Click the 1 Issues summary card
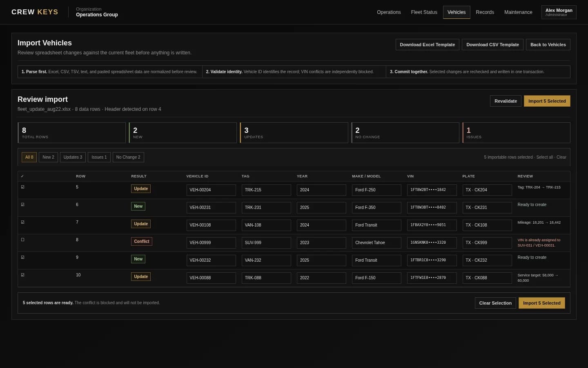The width and height of the screenshot is (588, 368). tap(516, 132)
